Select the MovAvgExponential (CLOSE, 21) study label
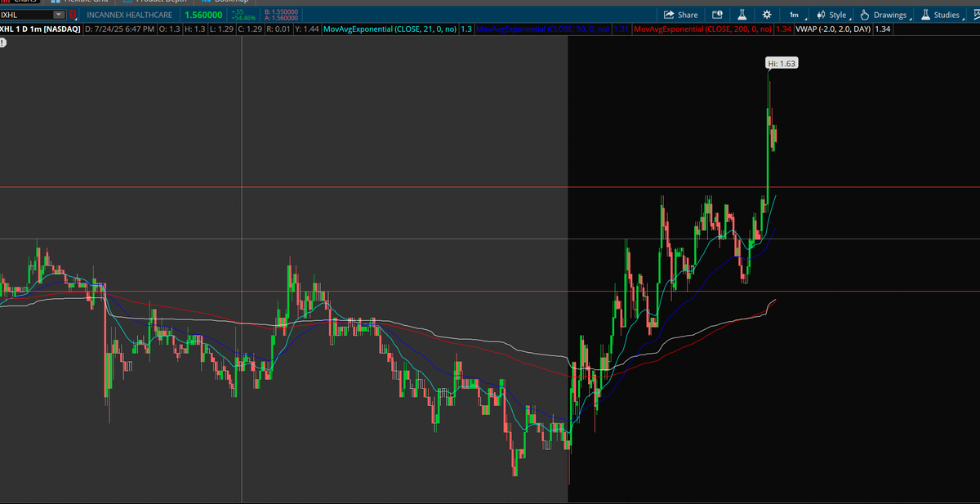The image size is (980, 504). coord(390,29)
